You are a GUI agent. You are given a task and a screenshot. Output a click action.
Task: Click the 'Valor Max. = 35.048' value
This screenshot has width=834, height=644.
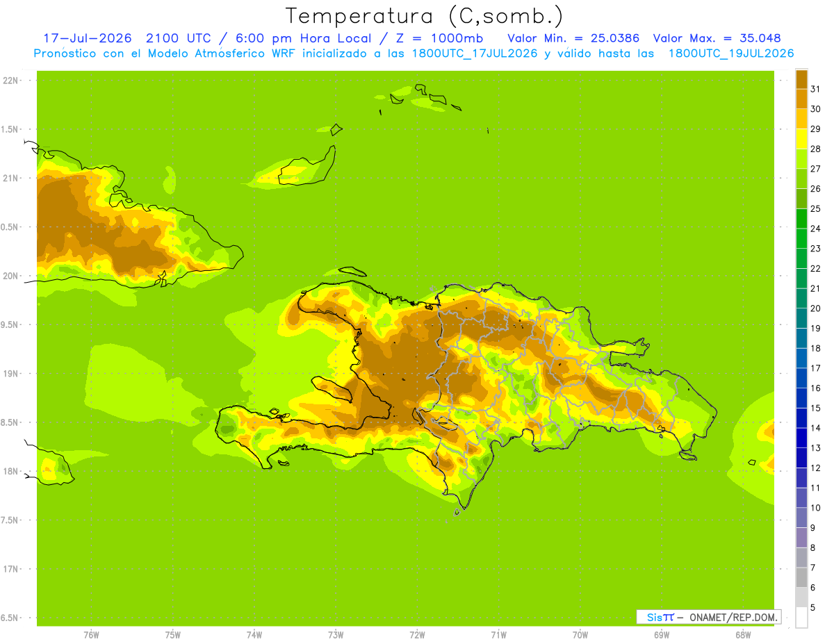(x=717, y=38)
